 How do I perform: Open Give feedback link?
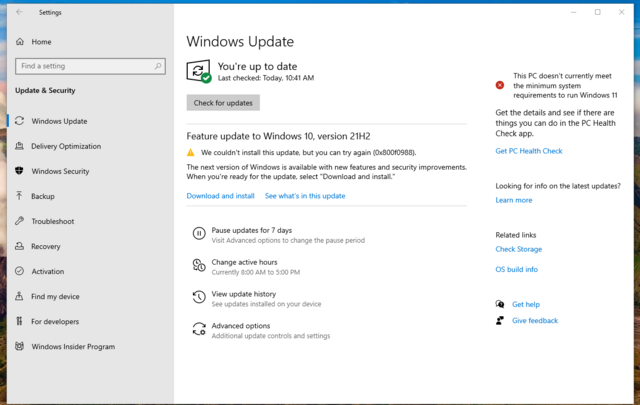[x=535, y=321]
